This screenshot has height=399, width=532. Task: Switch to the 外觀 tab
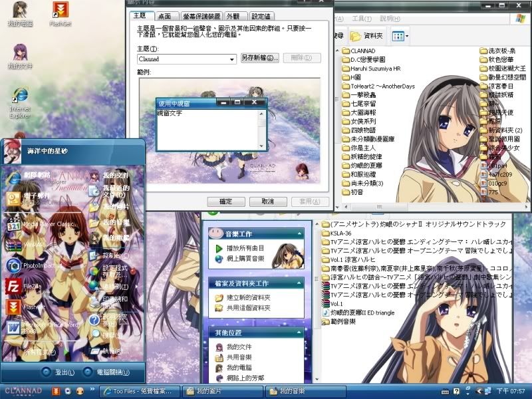233,16
